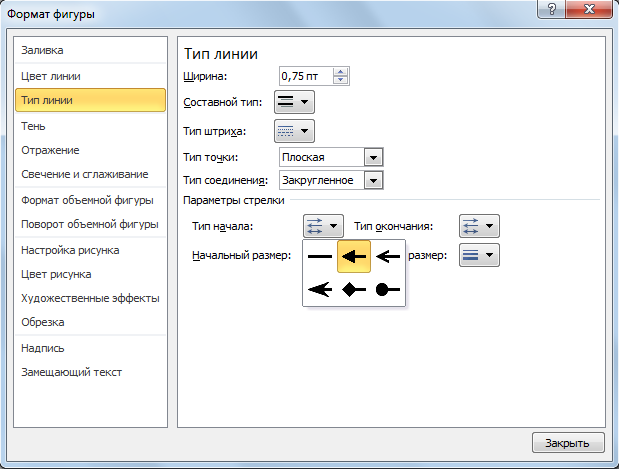Open the Надпись section
Viewport: 619px width, 469px height.
click(x=90, y=349)
